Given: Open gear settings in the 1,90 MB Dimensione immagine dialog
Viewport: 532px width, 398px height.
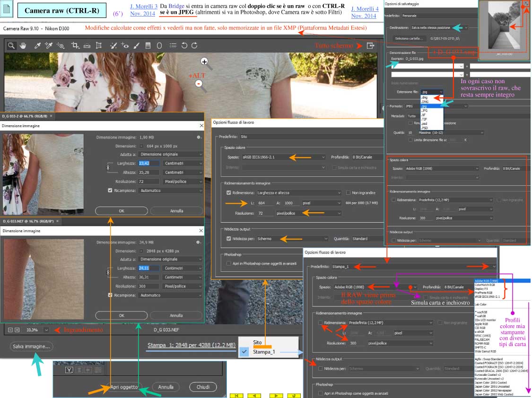Looking at the screenshot, I should click(199, 137).
